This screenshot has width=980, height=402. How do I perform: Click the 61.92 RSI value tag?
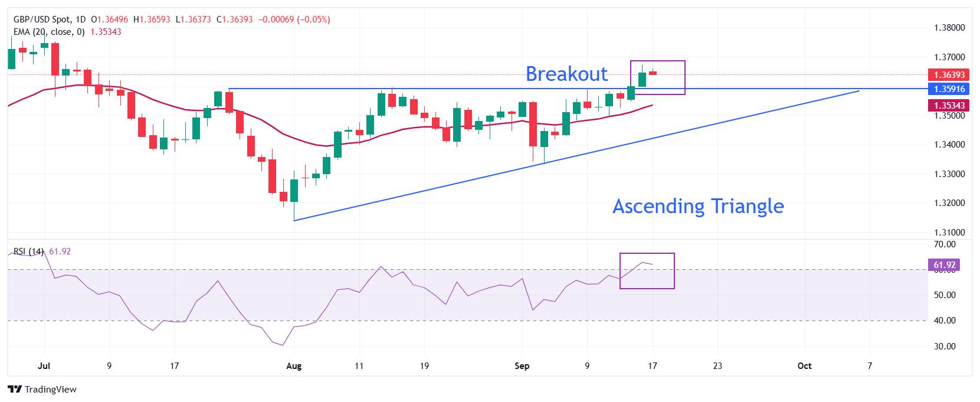point(945,265)
